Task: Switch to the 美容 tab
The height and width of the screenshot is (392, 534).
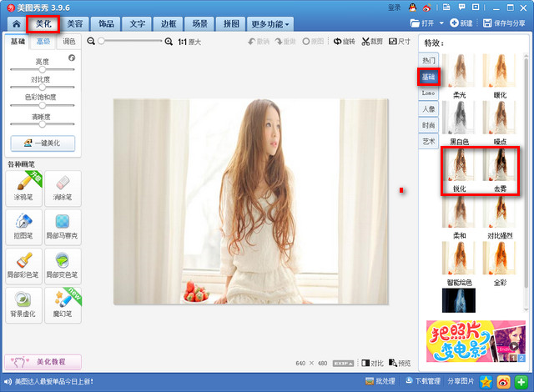Action: click(x=75, y=24)
